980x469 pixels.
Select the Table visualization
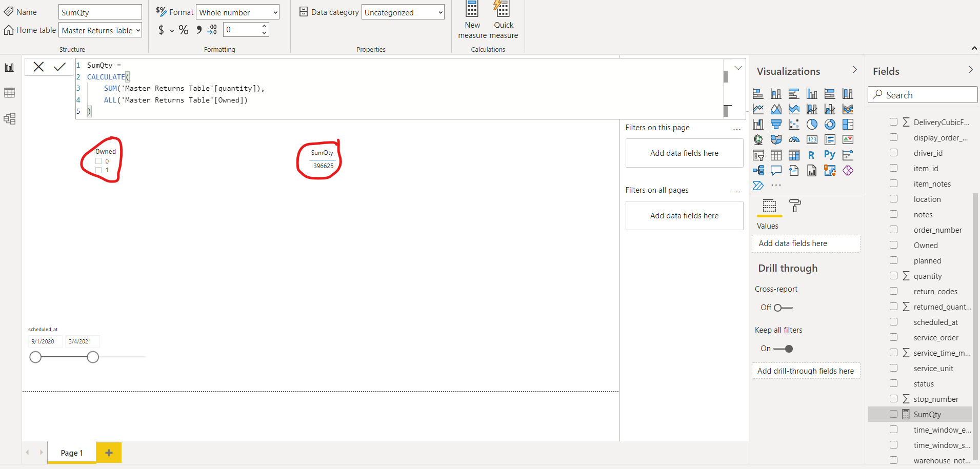776,155
